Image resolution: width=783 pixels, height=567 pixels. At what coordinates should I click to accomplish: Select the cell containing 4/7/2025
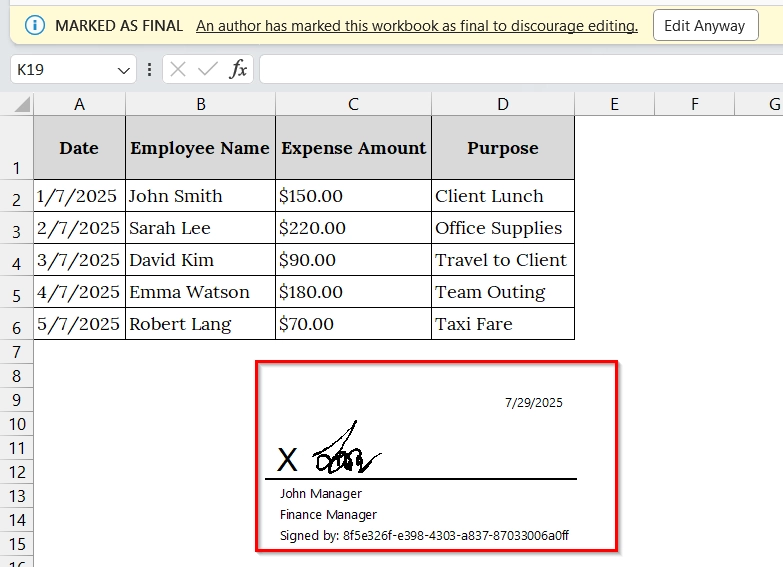pos(79,292)
